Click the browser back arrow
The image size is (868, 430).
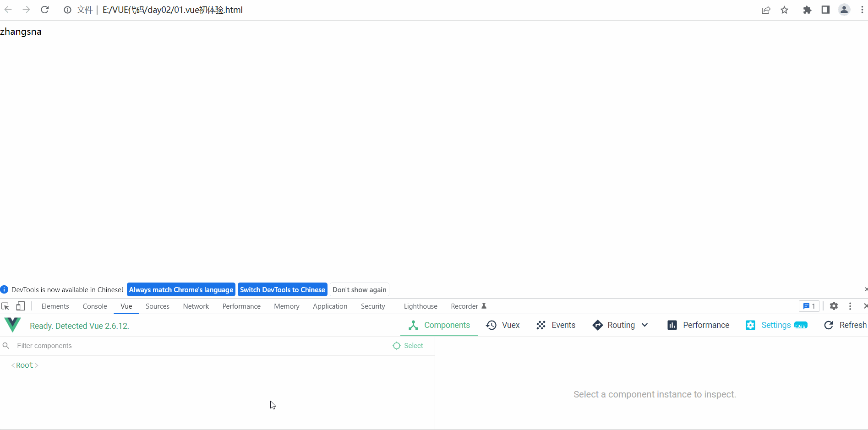8,10
